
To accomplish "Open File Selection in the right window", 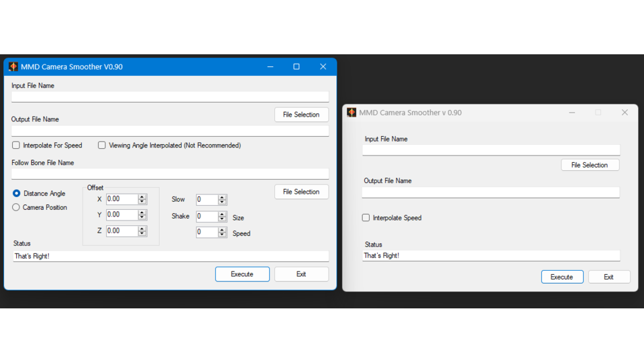I will (590, 165).
